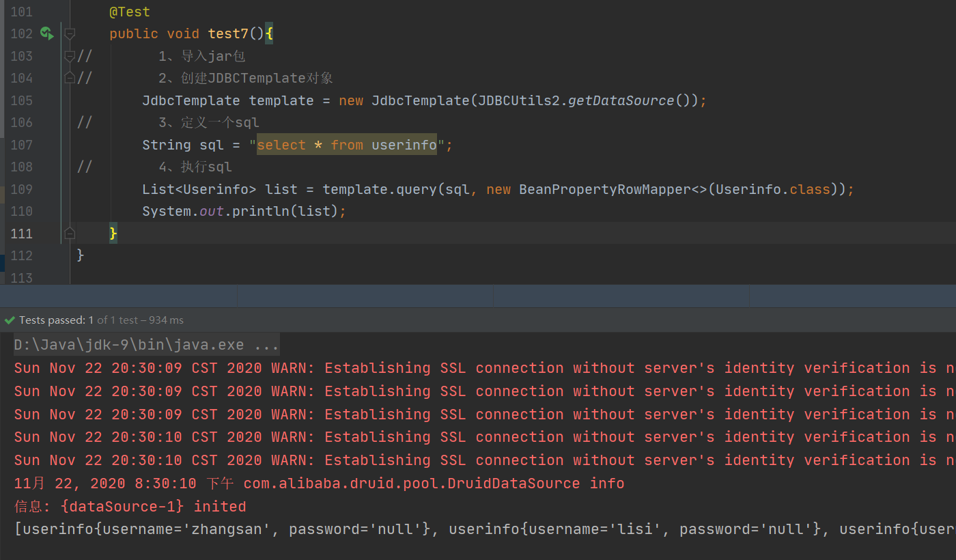
Task: Click the comment "4、执行sql"
Action: (195, 167)
